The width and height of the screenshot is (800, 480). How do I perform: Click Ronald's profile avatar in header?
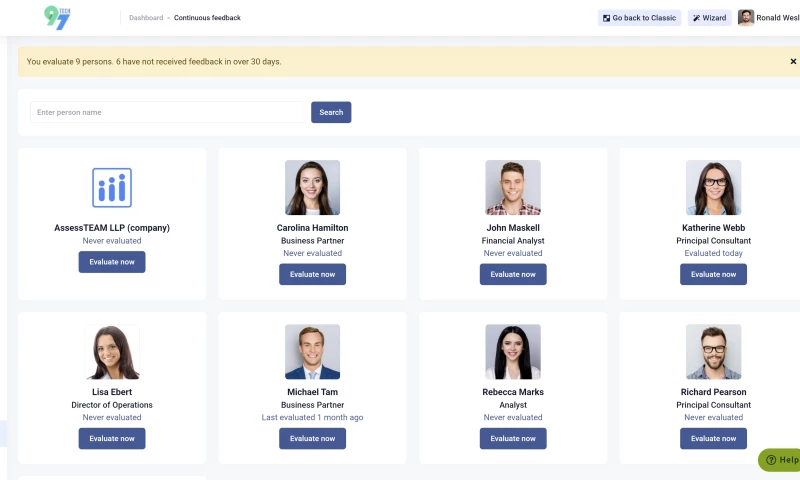coord(746,18)
